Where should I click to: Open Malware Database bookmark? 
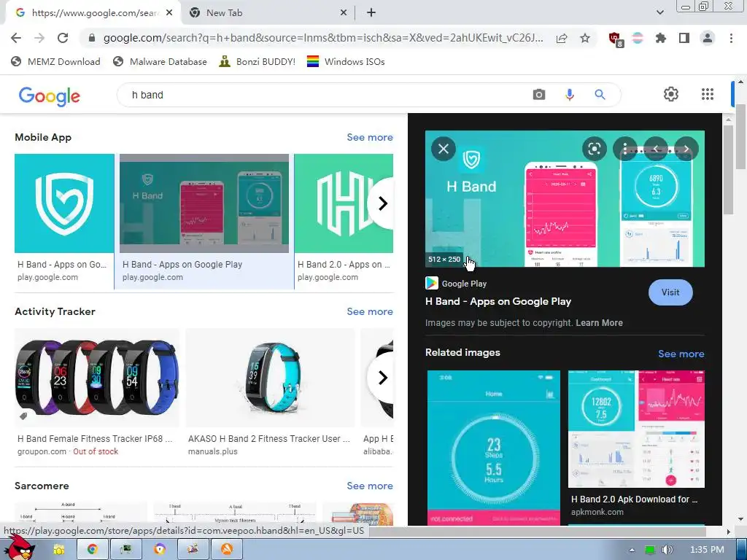[x=160, y=61]
